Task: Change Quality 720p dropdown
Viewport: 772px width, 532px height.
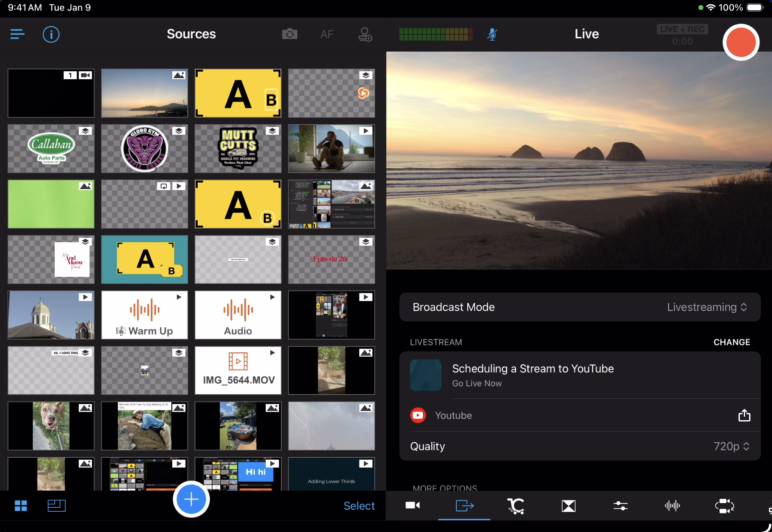Action: tap(731, 446)
